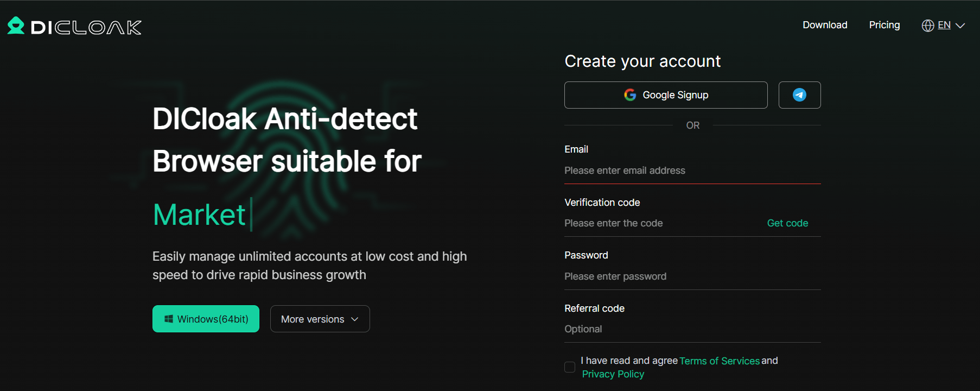The height and width of the screenshot is (391, 980).
Task: Open the Pricing page
Action: pyautogui.click(x=884, y=25)
